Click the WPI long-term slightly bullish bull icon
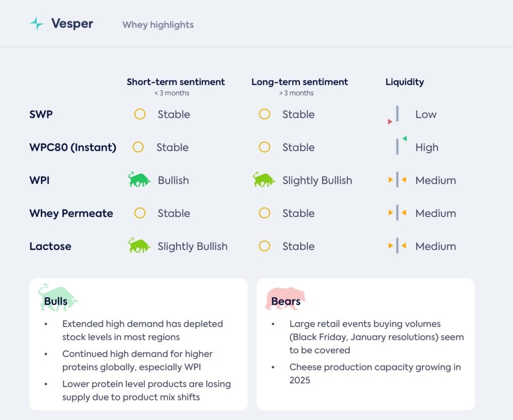The image size is (513, 420). [264, 180]
